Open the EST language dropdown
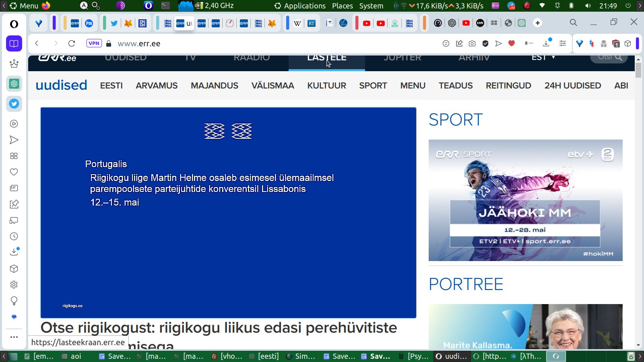 pyautogui.click(x=543, y=58)
